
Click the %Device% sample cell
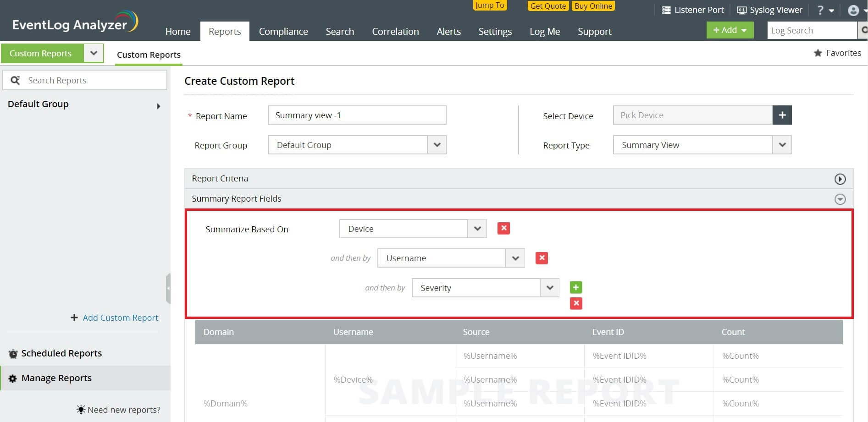pyautogui.click(x=353, y=379)
